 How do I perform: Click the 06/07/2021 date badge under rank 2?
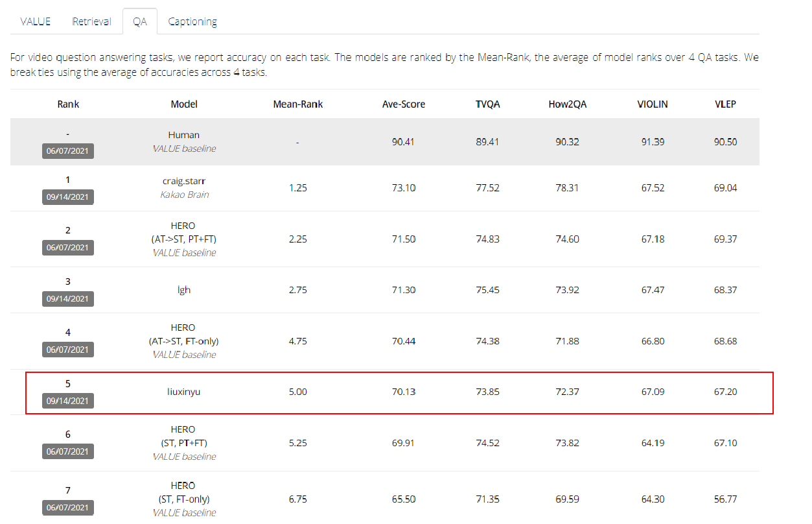68,247
